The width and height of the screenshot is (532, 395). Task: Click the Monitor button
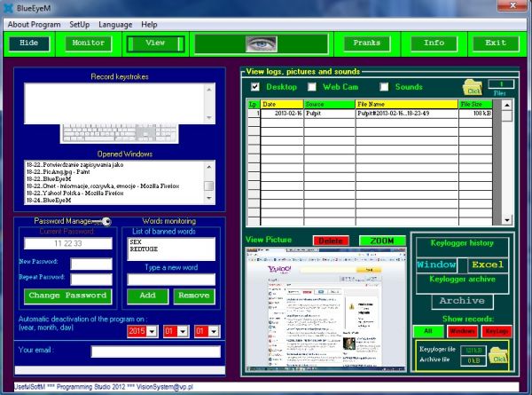tap(88, 43)
